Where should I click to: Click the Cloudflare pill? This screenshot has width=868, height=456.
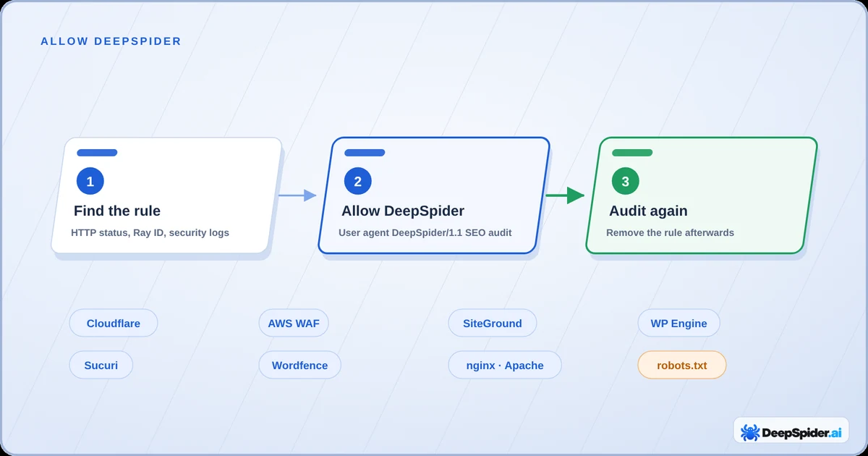114,323
